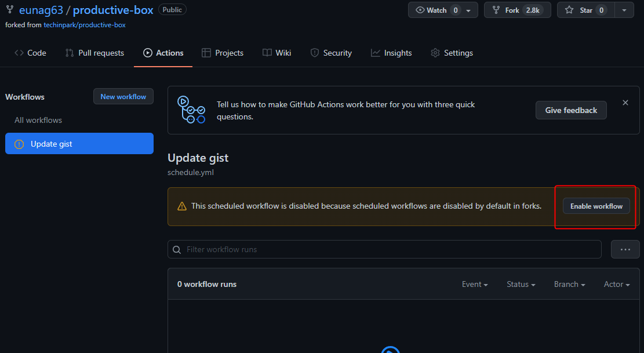Viewport: 644px width, 353px height.
Task: Click the fork icon on Fork button
Action: 496,10
